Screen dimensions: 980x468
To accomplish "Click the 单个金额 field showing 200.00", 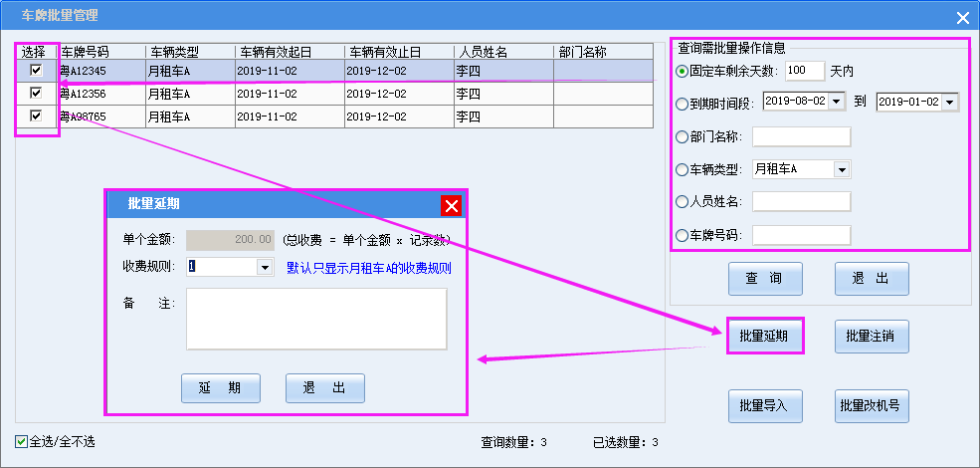I will tap(231, 239).
